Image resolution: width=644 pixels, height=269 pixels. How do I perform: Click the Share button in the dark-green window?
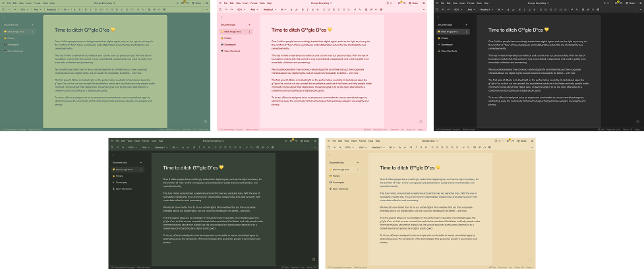[305, 140]
